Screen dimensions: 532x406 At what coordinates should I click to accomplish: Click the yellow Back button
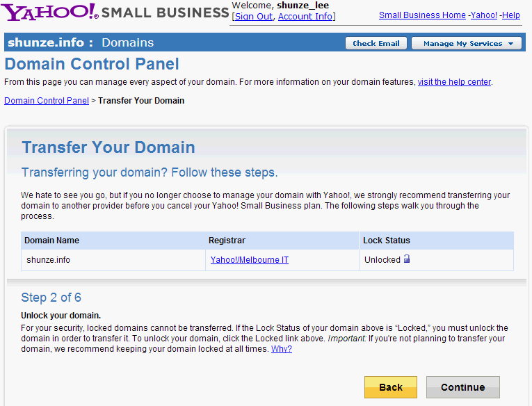[x=391, y=387]
